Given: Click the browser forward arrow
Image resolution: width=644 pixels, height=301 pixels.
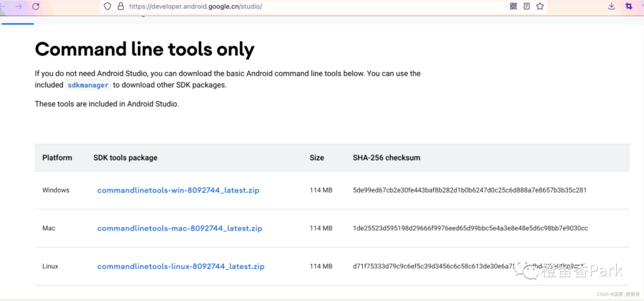Looking at the screenshot, I should click(x=18, y=6).
